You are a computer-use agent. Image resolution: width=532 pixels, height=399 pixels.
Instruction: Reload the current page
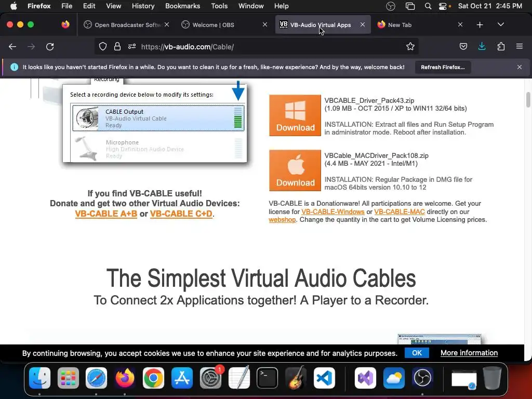point(50,47)
